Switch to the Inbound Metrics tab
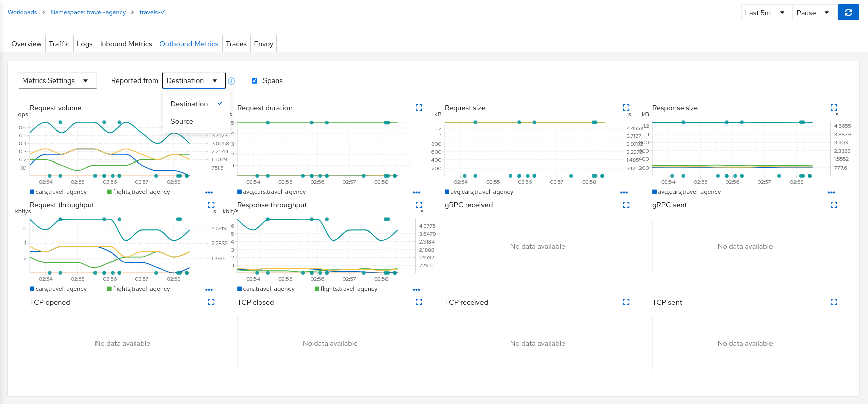The image size is (868, 404). coord(126,44)
